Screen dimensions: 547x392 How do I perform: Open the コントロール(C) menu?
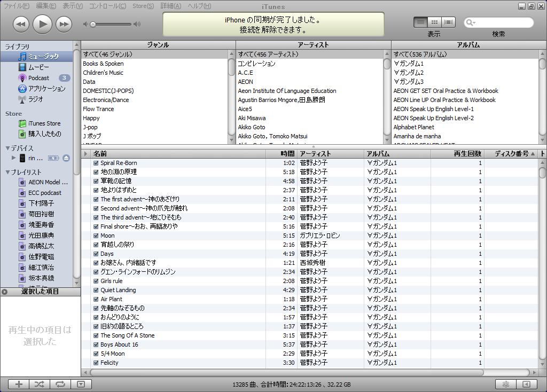click(x=107, y=6)
